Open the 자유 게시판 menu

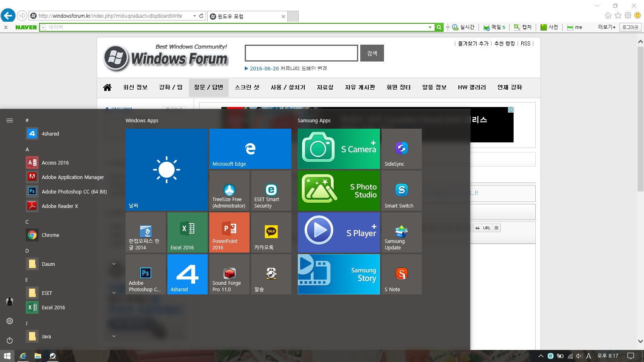click(360, 87)
